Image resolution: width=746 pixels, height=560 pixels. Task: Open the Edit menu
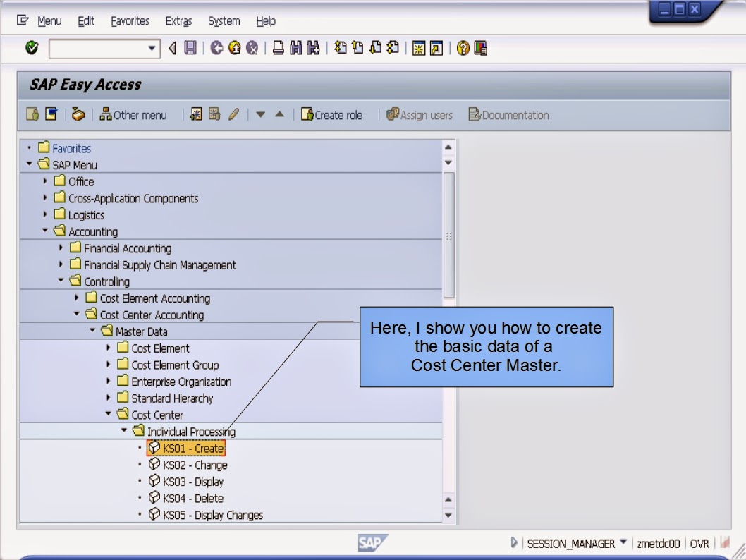(86, 21)
